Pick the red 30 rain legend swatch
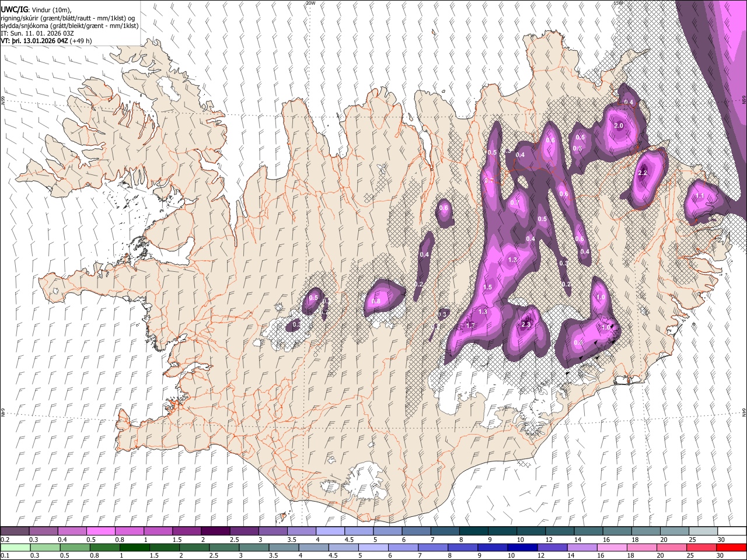The height and width of the screenshot is (560, 747). (731, 547)
